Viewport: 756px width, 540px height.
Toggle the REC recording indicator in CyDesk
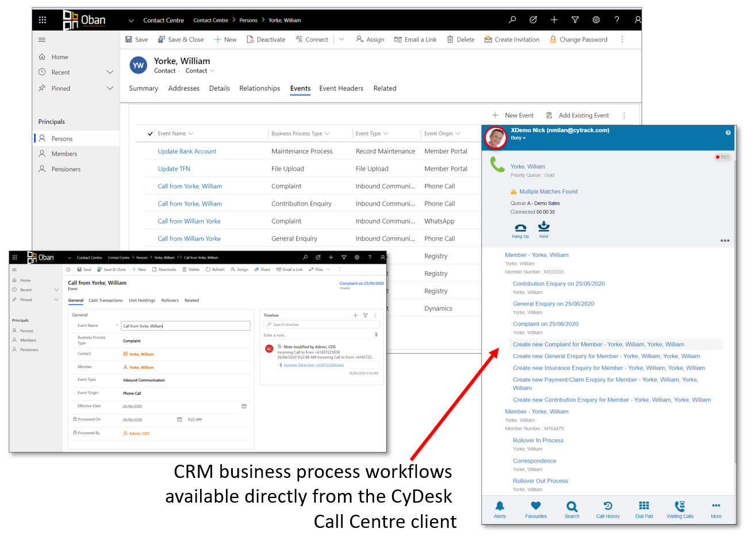click(x=723, y=157)
